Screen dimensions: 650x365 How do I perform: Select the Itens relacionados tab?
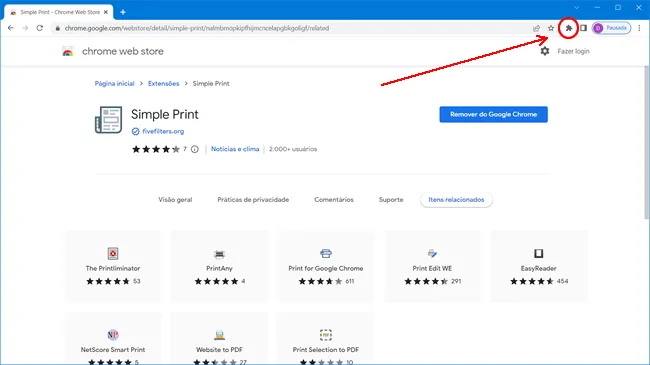pyautogui.click(x=456, y=200)
